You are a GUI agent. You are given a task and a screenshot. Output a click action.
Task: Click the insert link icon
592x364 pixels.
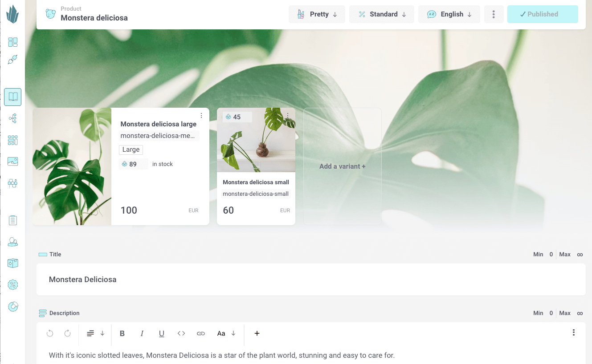[201, 333]
